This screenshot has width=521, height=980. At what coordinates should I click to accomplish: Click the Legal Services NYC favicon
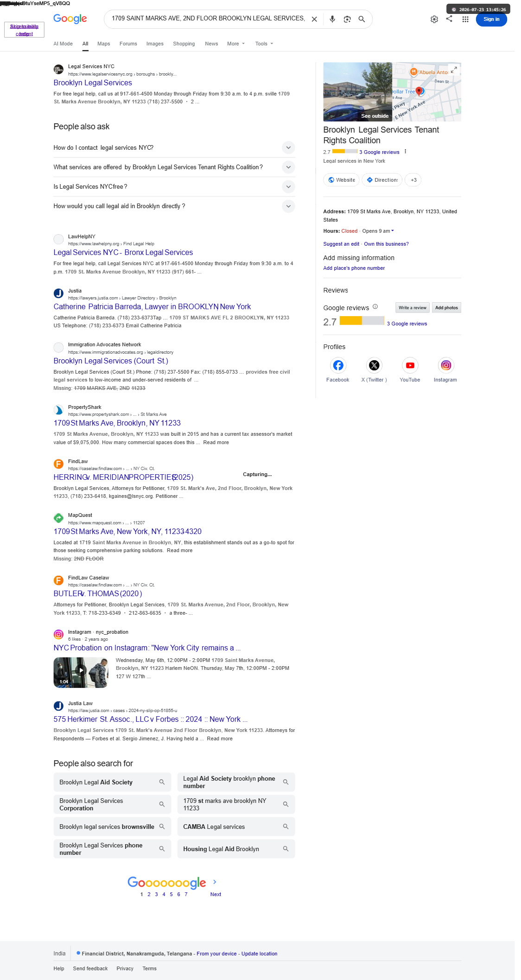tap(58, 70)
